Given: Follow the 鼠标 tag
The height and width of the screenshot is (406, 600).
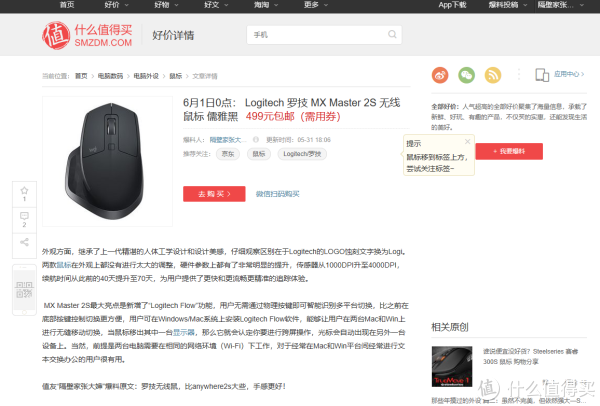Looking at the screenshot, I should coord(259,154).
